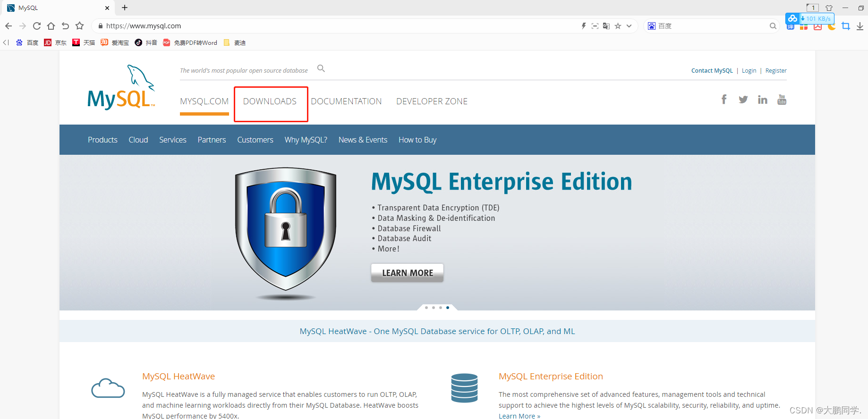Select the MYSQL.COM tab

(x=204, y=101)
